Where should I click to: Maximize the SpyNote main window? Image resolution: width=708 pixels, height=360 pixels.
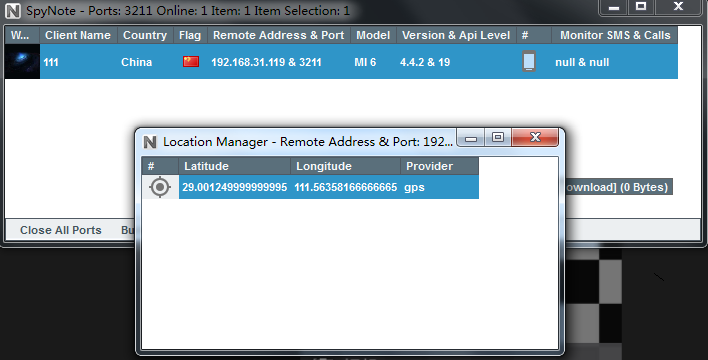click(x=641, y=7)
